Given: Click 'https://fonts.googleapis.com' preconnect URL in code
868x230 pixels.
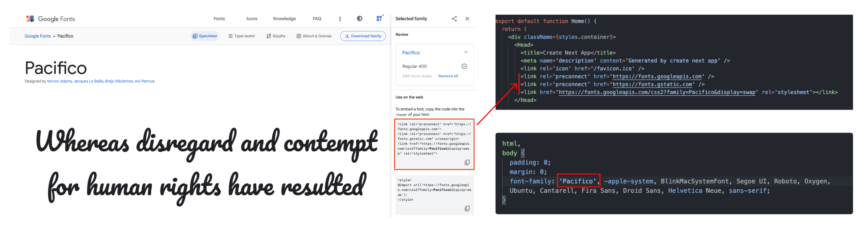Looking at the screenshot, I should 657,77.
